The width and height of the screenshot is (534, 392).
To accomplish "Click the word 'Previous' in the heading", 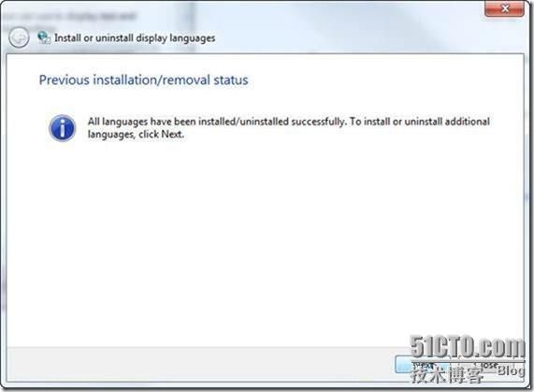I will coord(64,80).
